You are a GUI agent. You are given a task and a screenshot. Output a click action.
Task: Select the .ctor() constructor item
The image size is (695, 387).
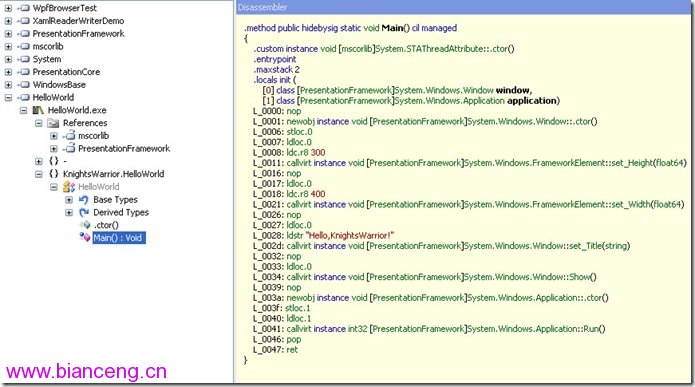pos(106,225)
